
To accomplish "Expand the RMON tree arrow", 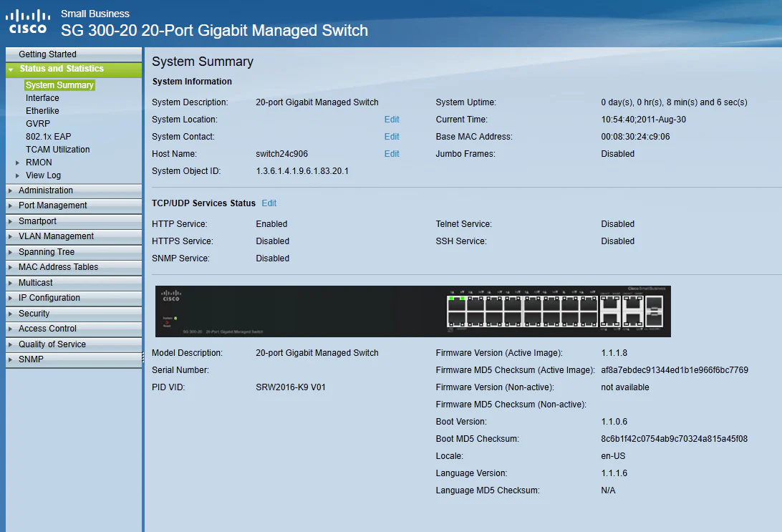I will 17,163.
